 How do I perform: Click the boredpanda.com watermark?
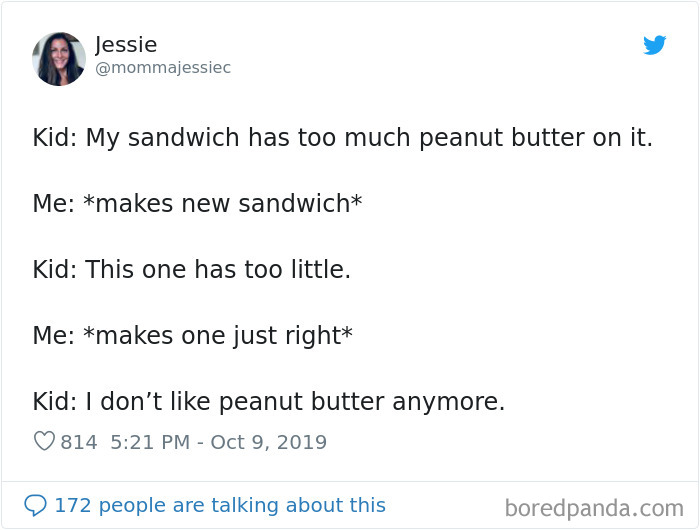pyautogui.click(x=594, y=509)
